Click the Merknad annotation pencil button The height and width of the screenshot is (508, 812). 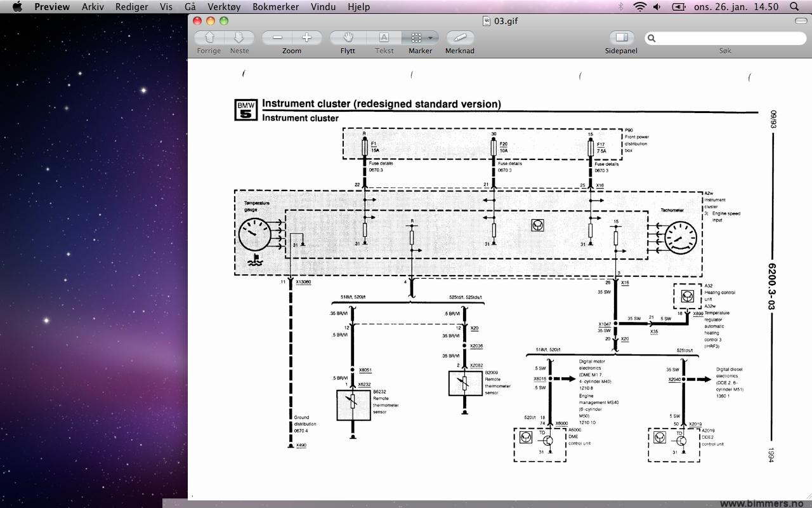(x=460, y=37)
